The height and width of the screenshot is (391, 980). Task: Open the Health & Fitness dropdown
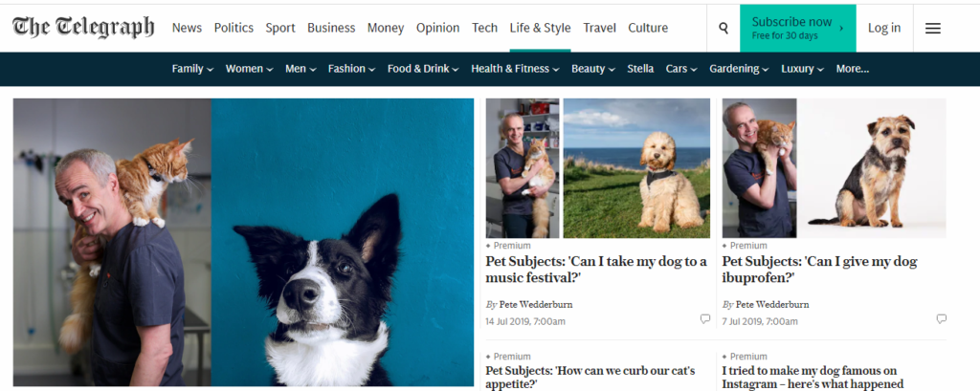(x=515, y=69)
